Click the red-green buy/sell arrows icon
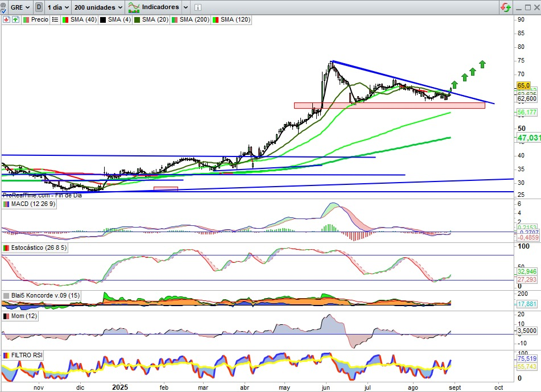This screenshot has width=541, height=392. point(506,7)
